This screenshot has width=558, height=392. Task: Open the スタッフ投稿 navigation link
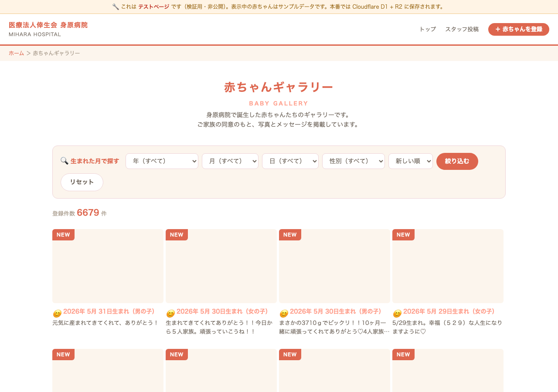[x=462, y=29]
